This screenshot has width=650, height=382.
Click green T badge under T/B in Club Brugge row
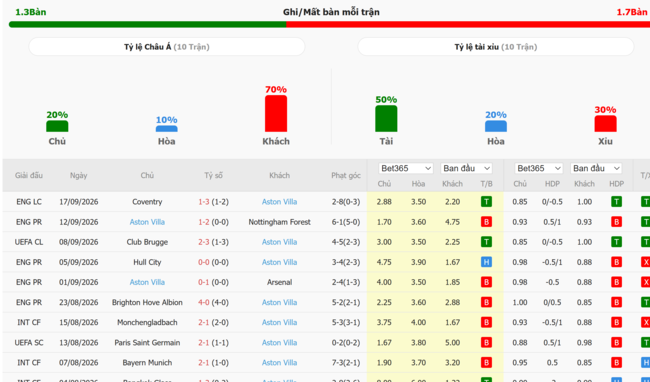click(x=486, y=242)
